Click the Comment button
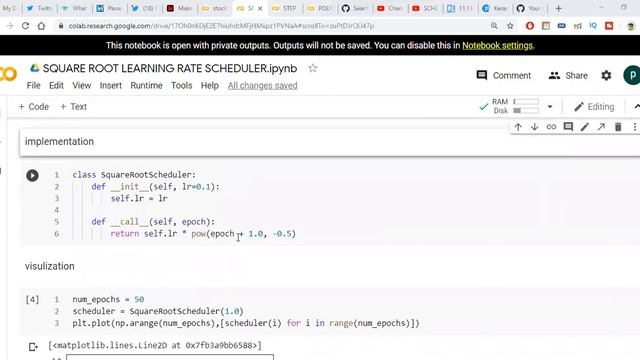The image size is (640, 360). tap(504, 76)
